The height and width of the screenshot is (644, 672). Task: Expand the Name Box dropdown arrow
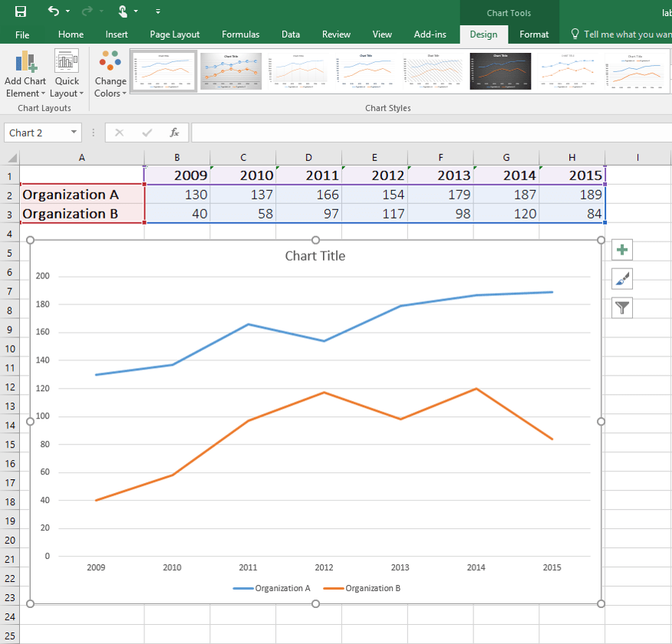tap(74, 133)
